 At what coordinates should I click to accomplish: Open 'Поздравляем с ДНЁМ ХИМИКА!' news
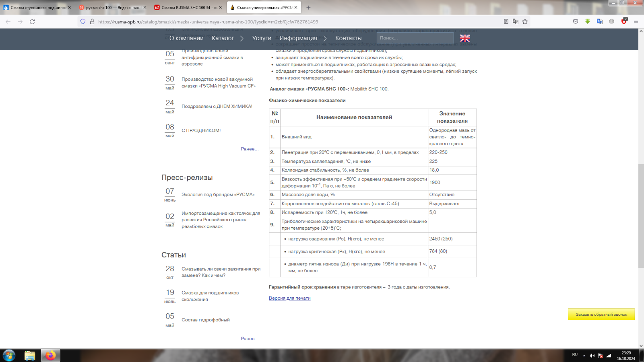217,106
